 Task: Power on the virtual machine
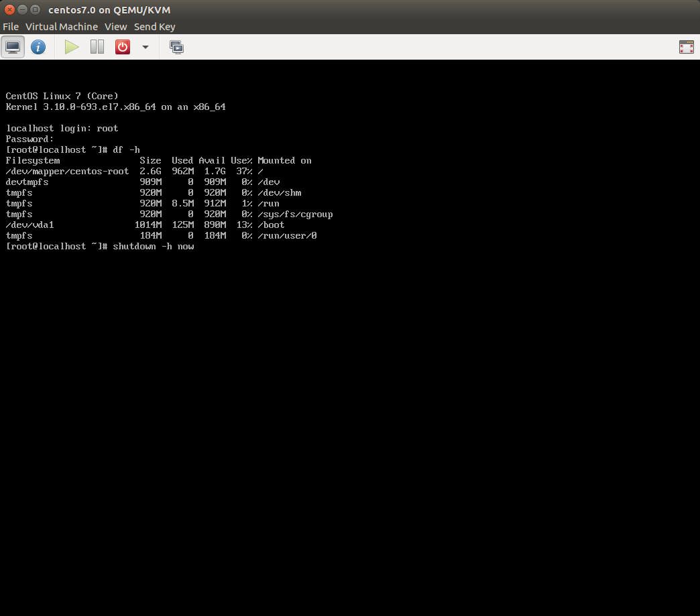point(72,47)
